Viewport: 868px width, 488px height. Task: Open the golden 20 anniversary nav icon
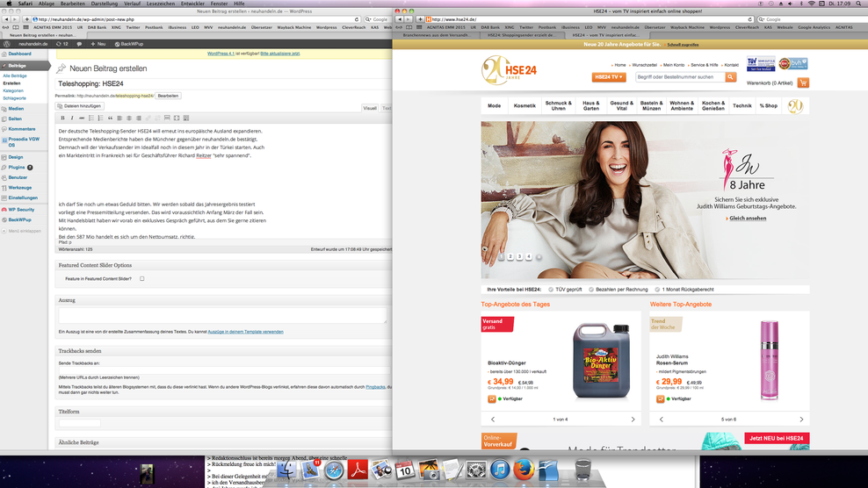coord(795,105)
